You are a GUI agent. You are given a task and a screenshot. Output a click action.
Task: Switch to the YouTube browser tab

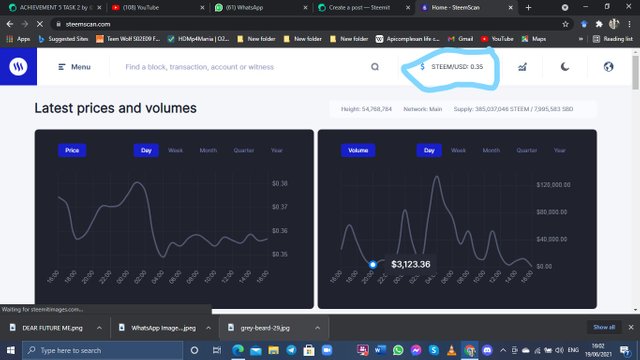point(157,7)
